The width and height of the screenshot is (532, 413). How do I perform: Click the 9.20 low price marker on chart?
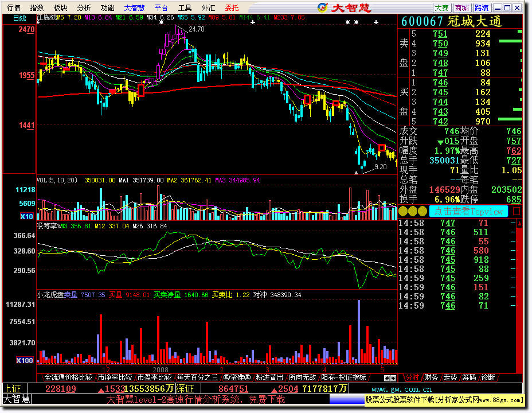380,166
